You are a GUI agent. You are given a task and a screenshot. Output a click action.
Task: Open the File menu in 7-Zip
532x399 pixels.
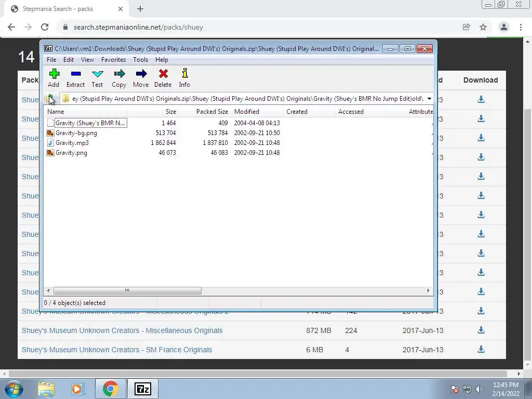51,60
